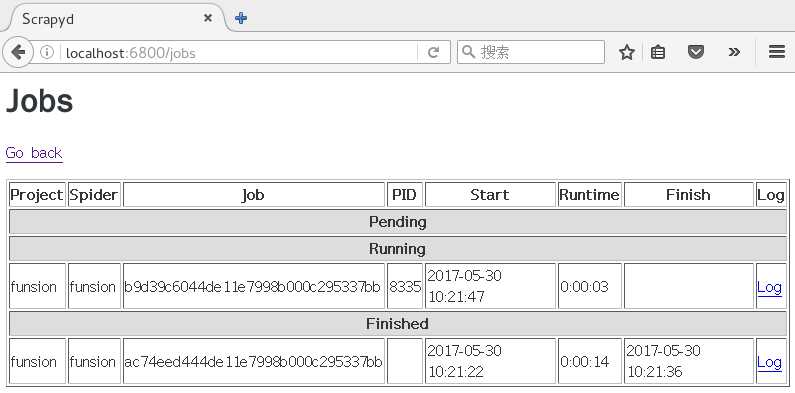This screenshot has width=795, height=393.
Task: Click the Project column header
Action: pyautogui.click(x=37, y=195)
